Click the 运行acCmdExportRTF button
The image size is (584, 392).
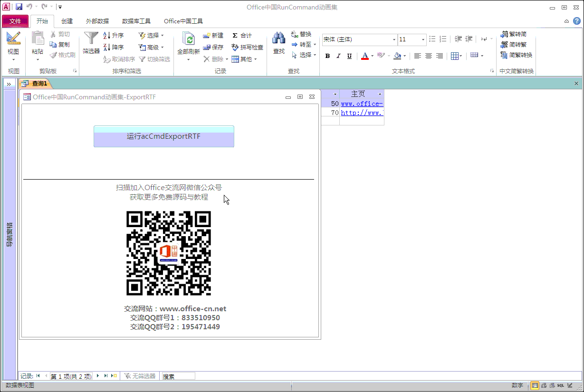[x=164, y=136]
